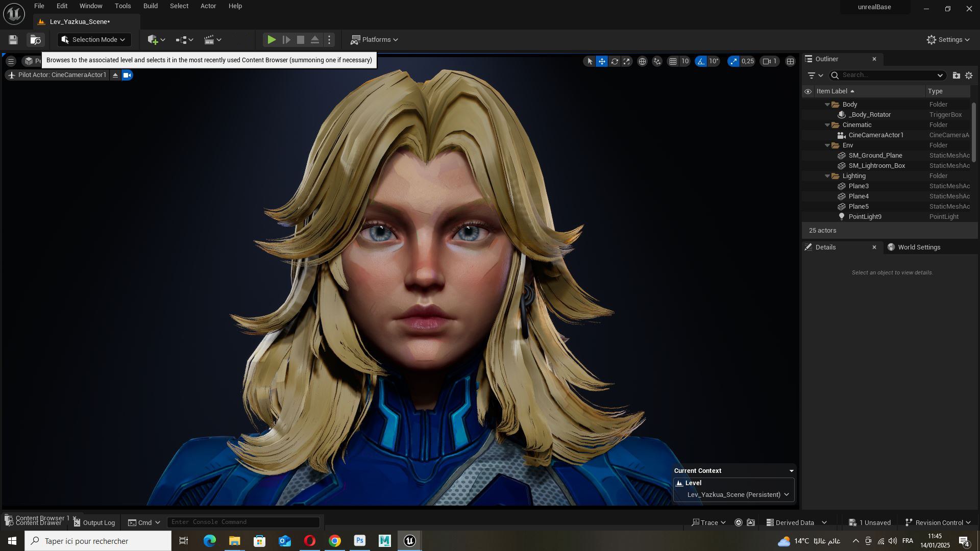Collapse the Lighting folder in Outliner

coord(827,176)
